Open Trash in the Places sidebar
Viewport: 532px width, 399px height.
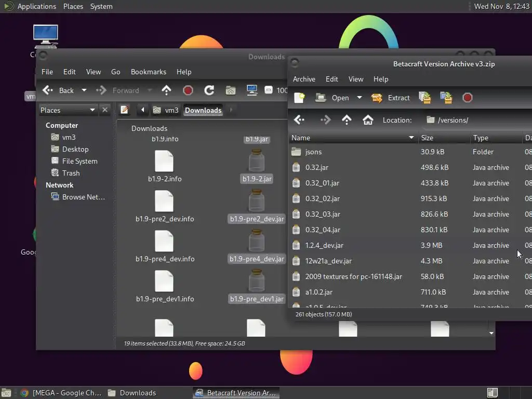pyautogui.click(x=65, y=173)
